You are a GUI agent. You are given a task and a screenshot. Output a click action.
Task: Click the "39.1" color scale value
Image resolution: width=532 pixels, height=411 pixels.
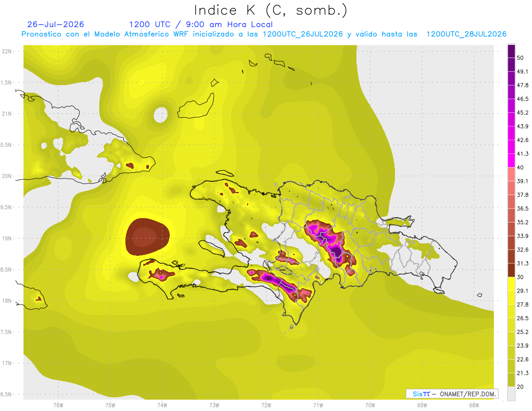click(523, 181)
